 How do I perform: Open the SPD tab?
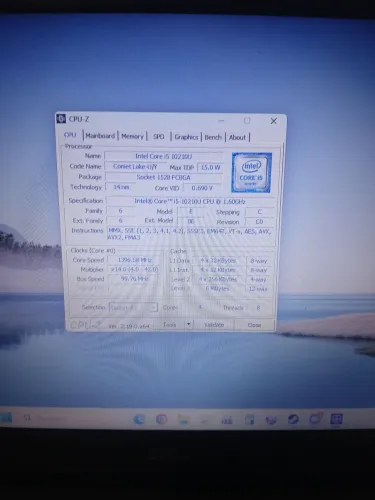[159, 137]
